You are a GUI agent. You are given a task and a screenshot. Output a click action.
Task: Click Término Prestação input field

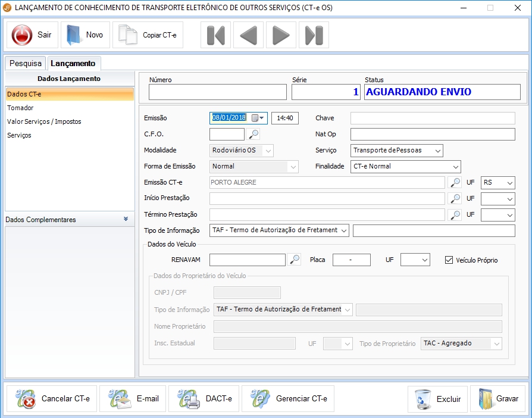point(327,214)
